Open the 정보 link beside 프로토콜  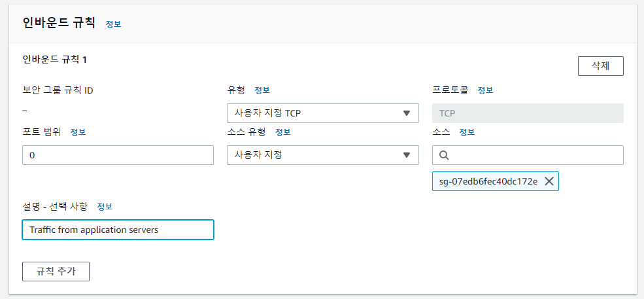[485, 90]
